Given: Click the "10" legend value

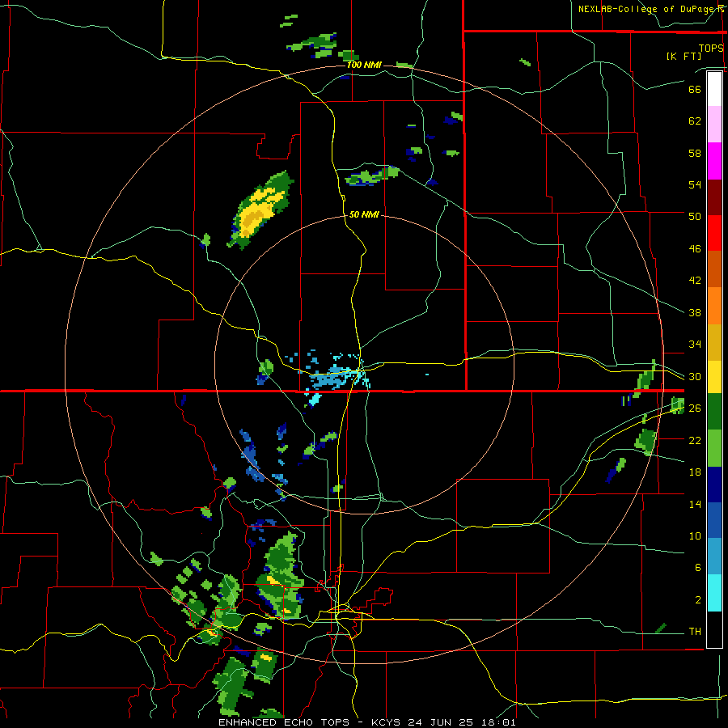Looking at the screenshot, I should click(x=695, y=536).
